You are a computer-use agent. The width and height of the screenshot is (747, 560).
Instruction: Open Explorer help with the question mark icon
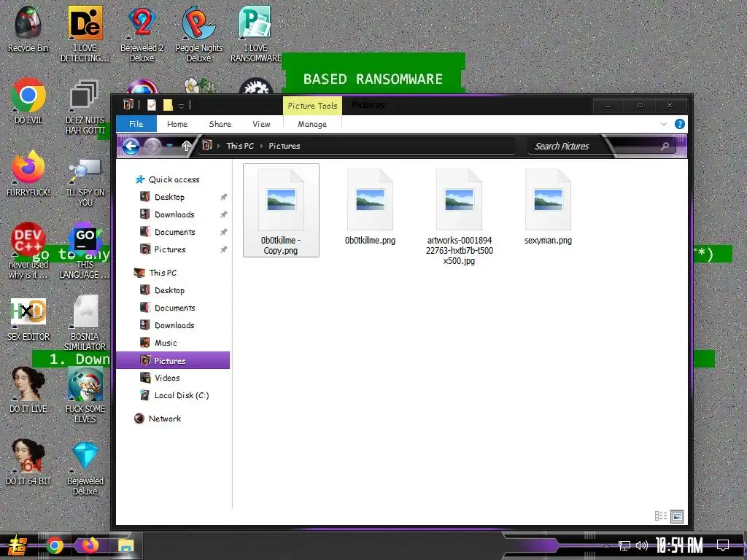click(x=680, y=124)
